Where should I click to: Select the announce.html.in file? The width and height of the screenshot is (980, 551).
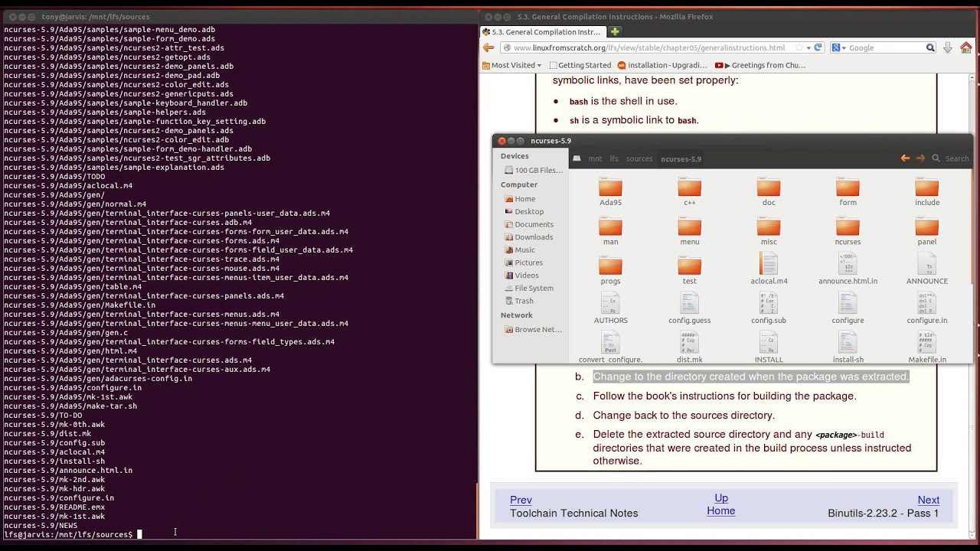pos(848,269)
